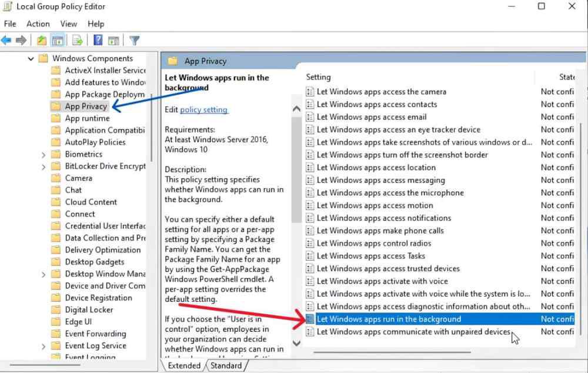The image size is (588, 373).
Task: Expand the Biometrics tree node
Action: [43, 154]
